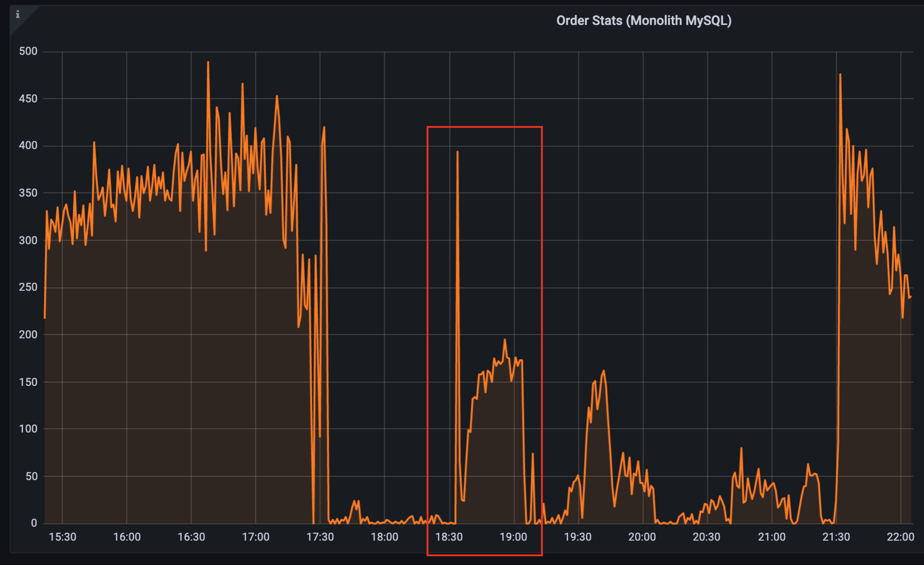Click the 15:30 time axis label
The height and width of the screenshot is (565, 924).
[63, 537]
